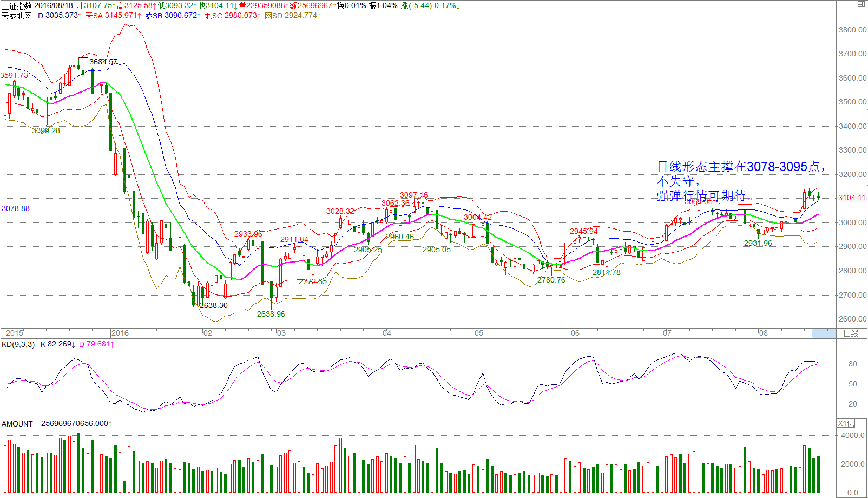Click the 3078.88 horizontal line label
This screenshot has width=868, height=498.
(x=16, y=208)
